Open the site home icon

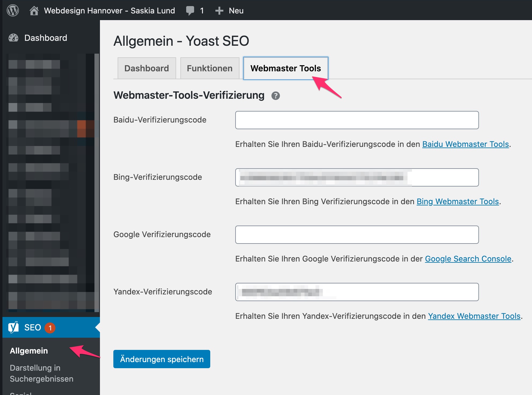tap(34, 11)
